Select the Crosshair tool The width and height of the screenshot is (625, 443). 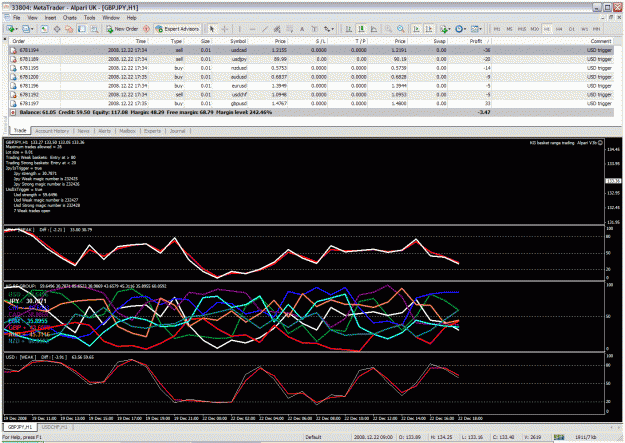click(225, 29)
